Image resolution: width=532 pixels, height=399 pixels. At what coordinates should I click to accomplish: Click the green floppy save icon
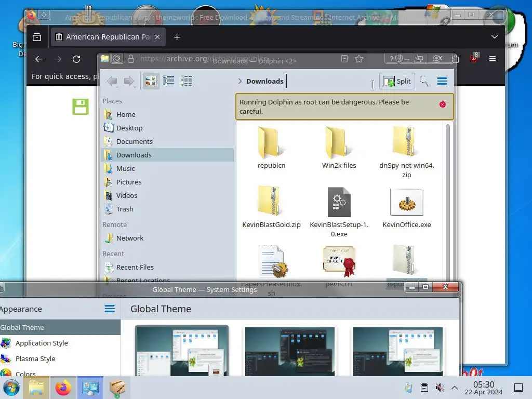(81, 107)
